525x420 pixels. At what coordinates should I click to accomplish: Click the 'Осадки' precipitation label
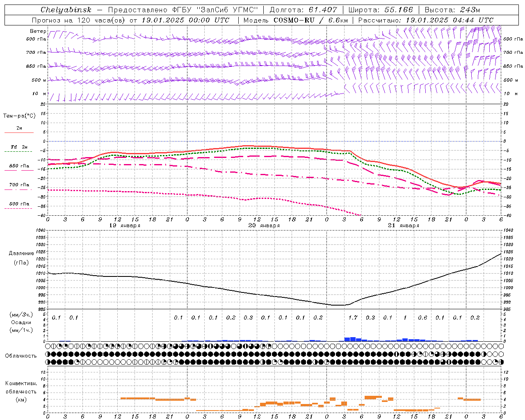pos(21,322)
